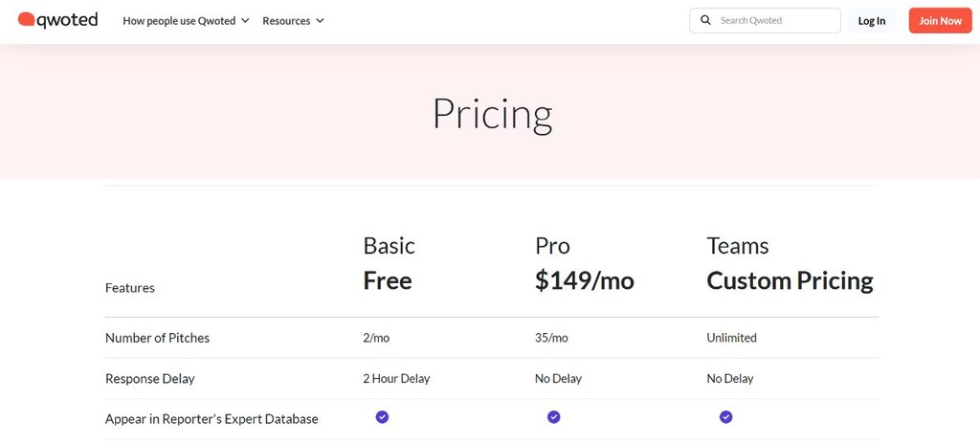Click the 2/mo pitches value

click(x=376, y=338)
